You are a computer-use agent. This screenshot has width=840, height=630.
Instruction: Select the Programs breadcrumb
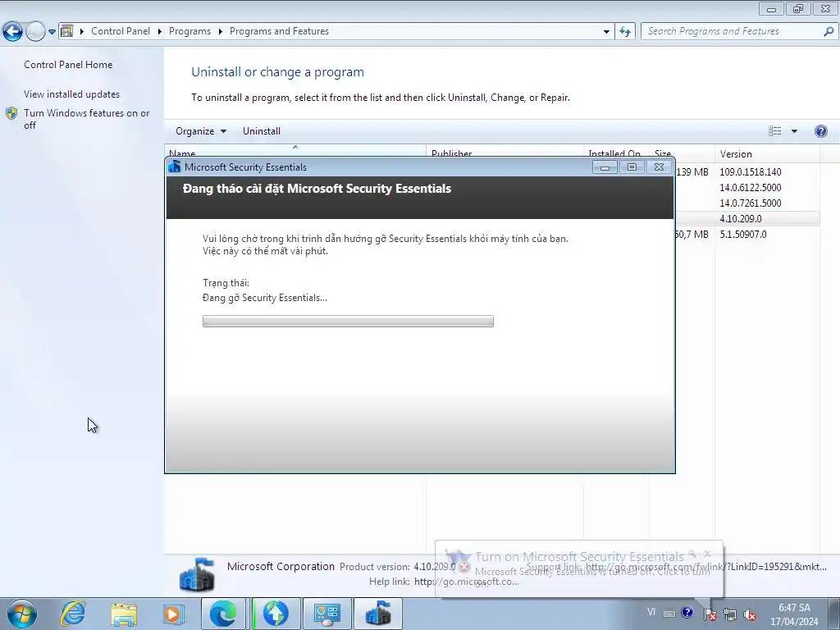[x=189, y=31]
